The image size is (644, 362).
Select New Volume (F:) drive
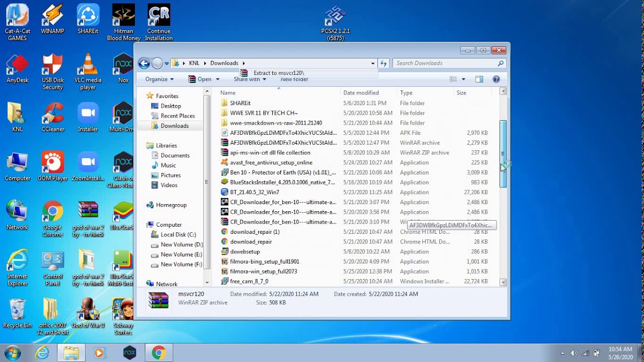(x=181, y=264)
